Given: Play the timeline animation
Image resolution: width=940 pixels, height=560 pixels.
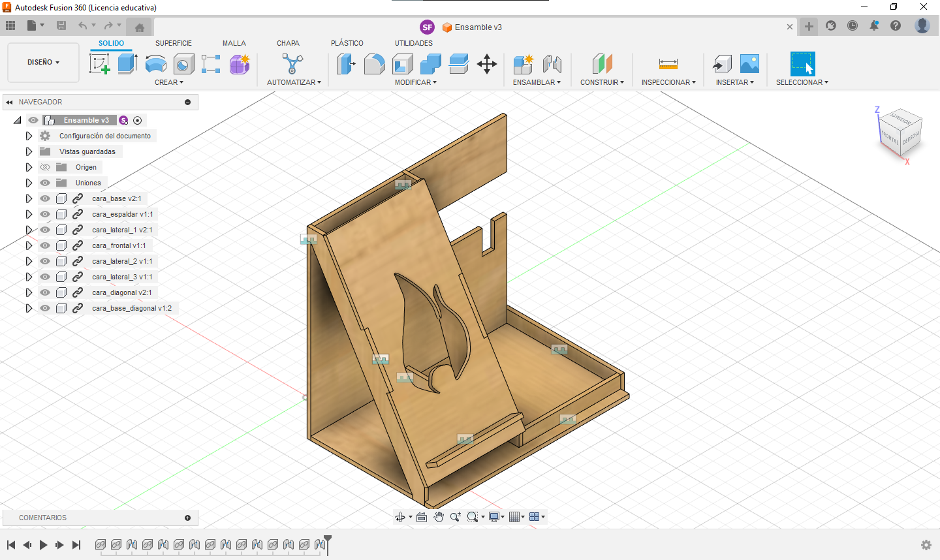Looking at the screenshot, I should [44, 545].
